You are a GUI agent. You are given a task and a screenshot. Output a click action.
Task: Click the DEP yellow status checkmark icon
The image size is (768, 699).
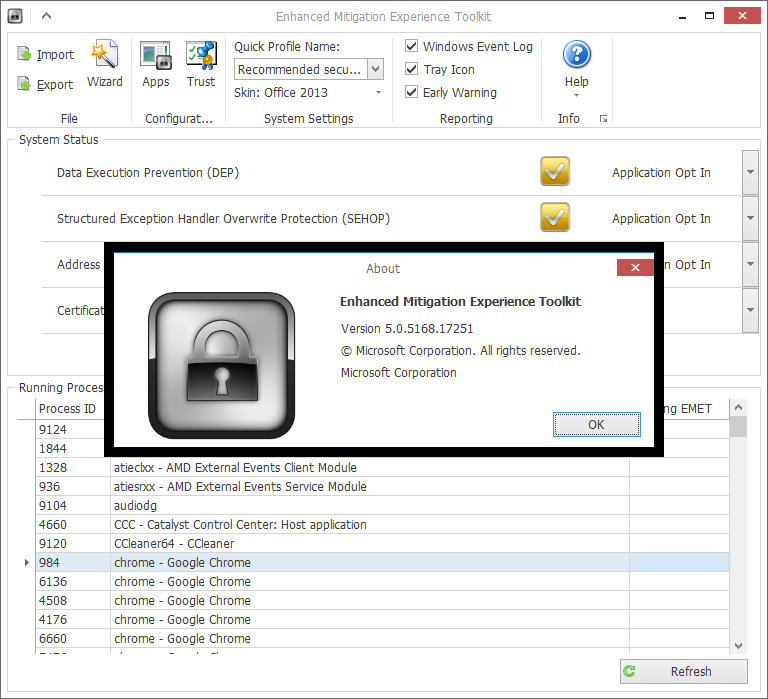point(555,171)
